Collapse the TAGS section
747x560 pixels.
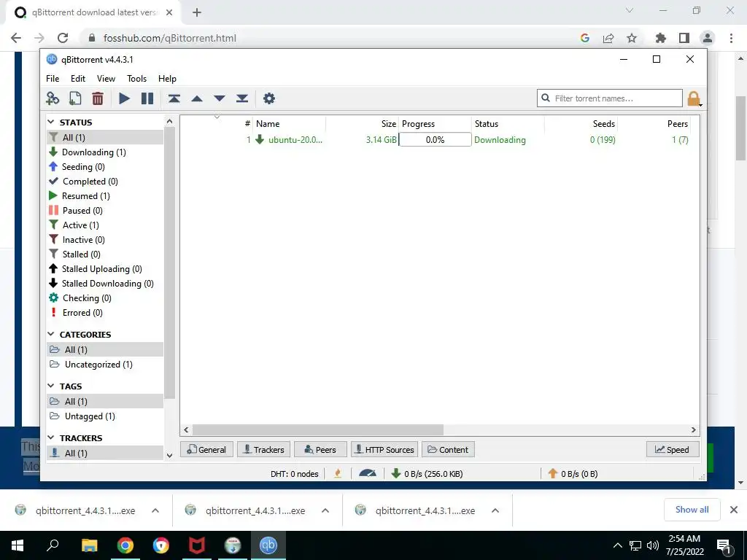(51, 386)
